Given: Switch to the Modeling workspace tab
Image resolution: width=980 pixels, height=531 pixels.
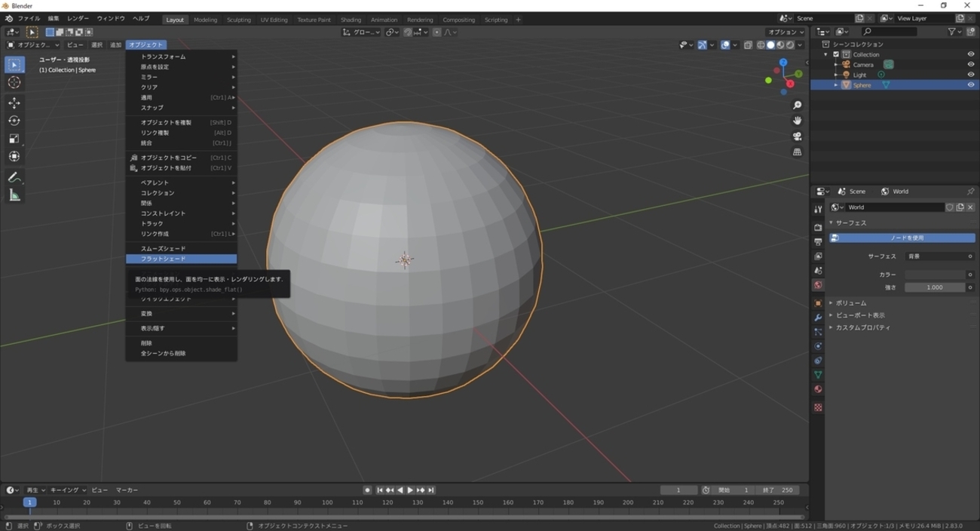Looking at the screenshot, I should (205, 20).
